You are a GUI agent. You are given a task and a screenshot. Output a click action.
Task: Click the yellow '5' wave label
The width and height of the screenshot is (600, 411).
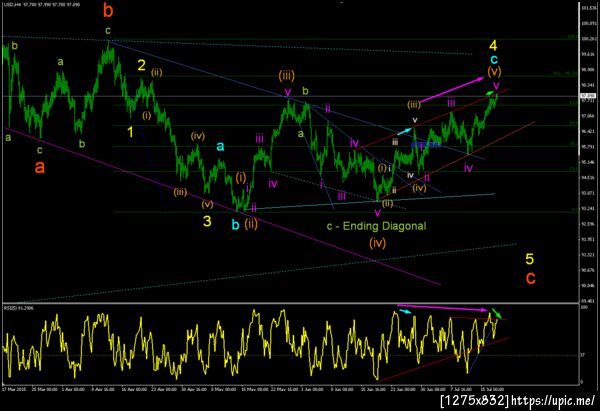tap(530, 259)
